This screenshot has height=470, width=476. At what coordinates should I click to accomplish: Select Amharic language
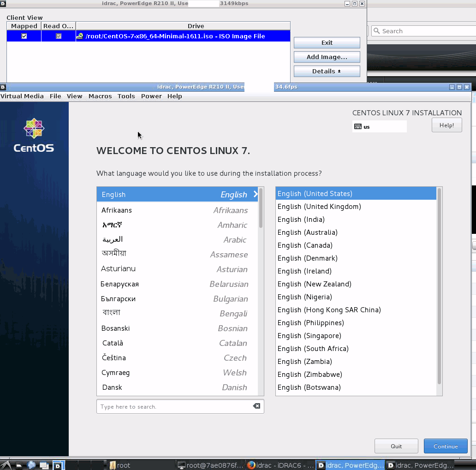[177, 225]
